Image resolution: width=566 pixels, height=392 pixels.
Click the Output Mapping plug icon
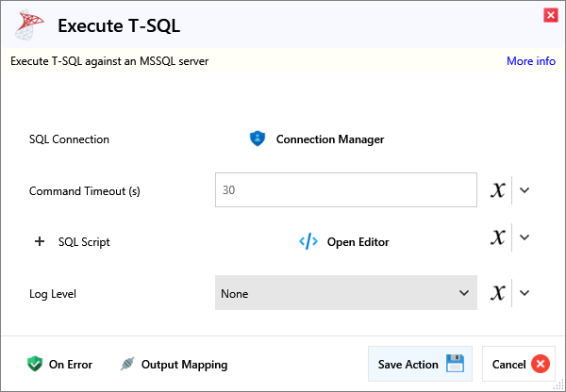tap(127, 364)
